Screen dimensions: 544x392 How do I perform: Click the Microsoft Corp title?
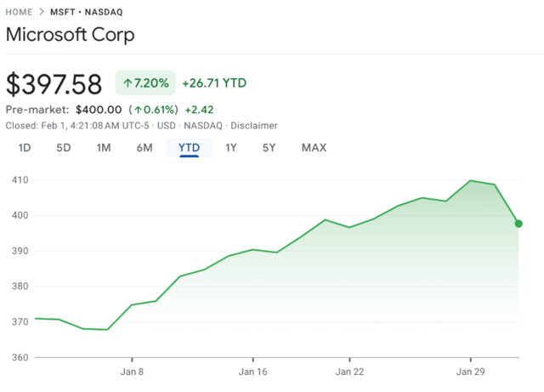(x=70, y=37)
